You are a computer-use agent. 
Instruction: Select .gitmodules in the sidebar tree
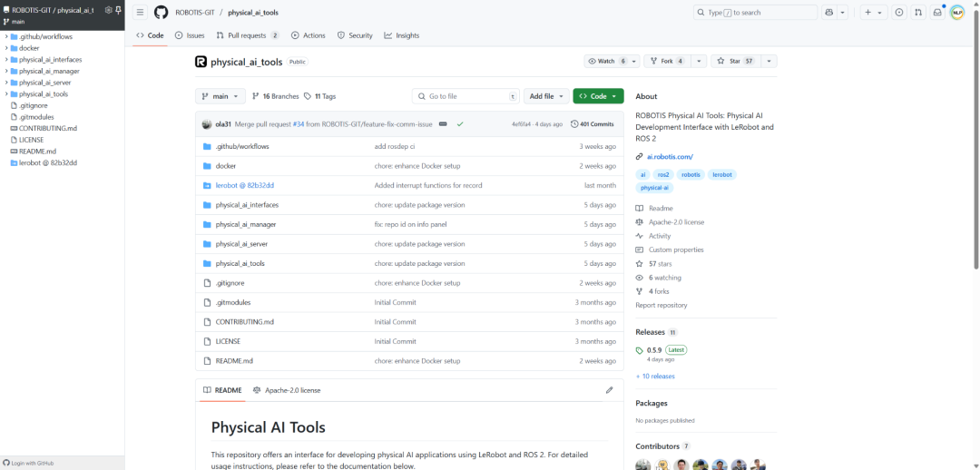(x=36, y=117)
